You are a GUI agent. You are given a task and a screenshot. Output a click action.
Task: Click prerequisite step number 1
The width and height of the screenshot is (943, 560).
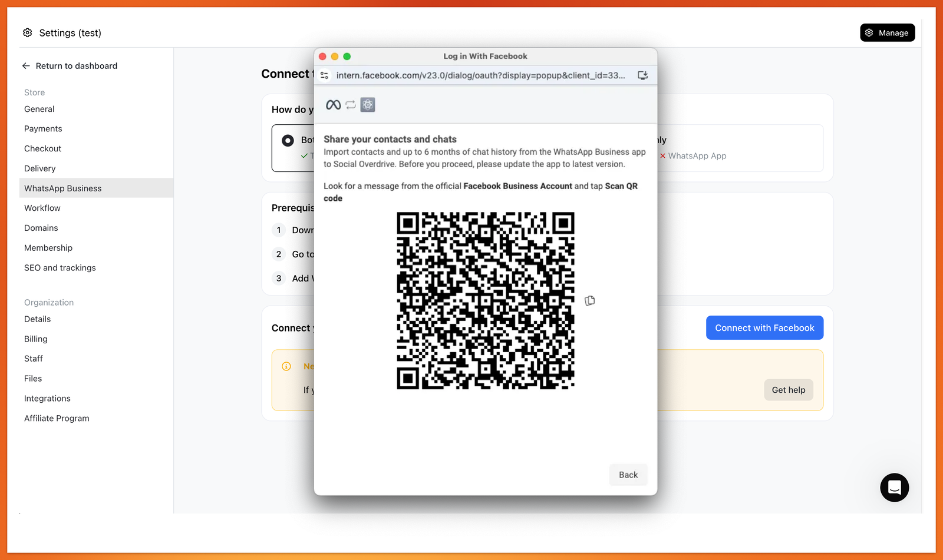coord(279,230)
